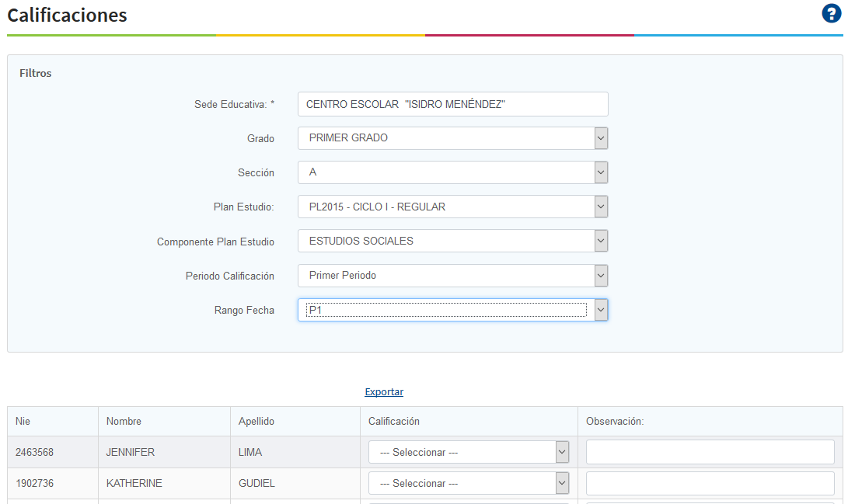Open the Plan Estudio dropdown

click(x=452, y=207)
